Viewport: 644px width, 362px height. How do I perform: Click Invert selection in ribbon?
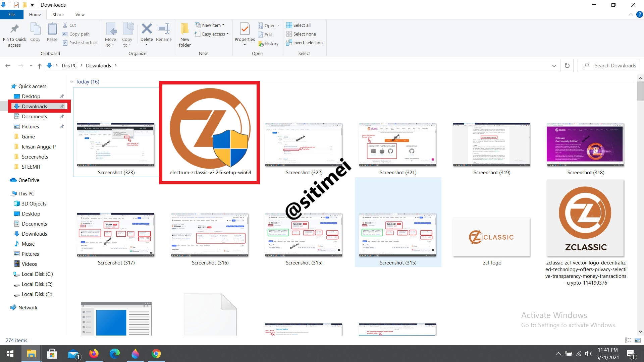coord(305,43)
